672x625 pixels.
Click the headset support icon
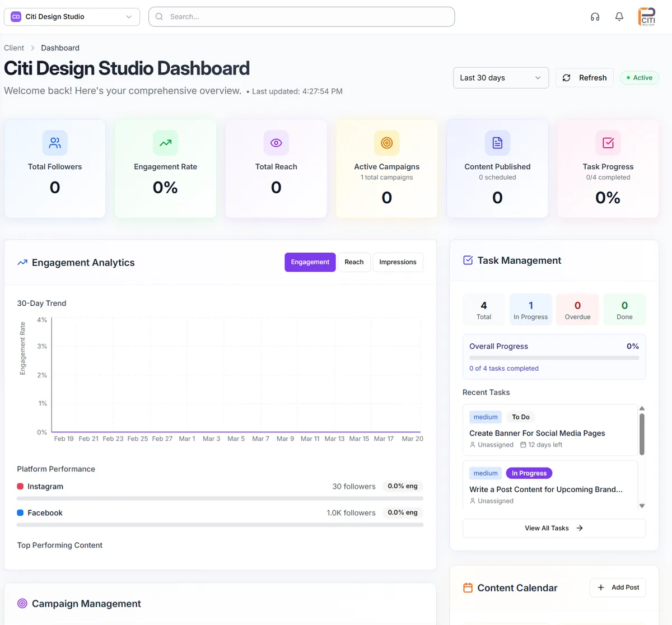point(595,17)
